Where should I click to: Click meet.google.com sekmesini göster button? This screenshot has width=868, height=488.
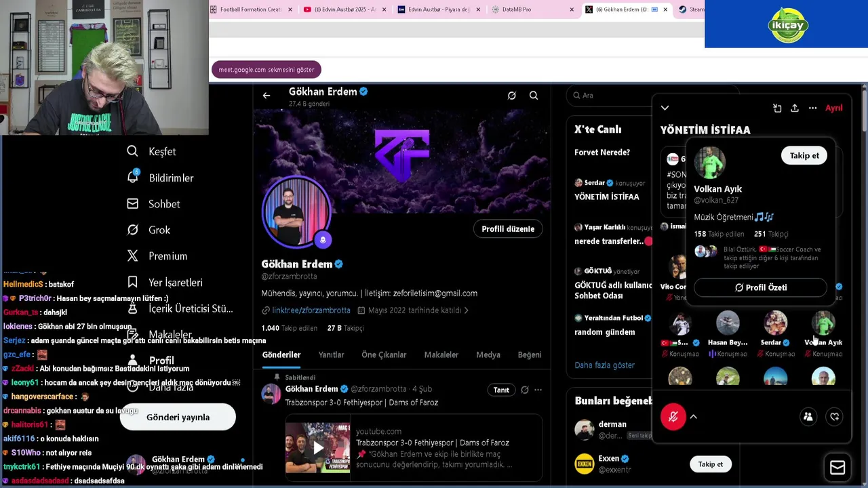[x=267, y=70]
